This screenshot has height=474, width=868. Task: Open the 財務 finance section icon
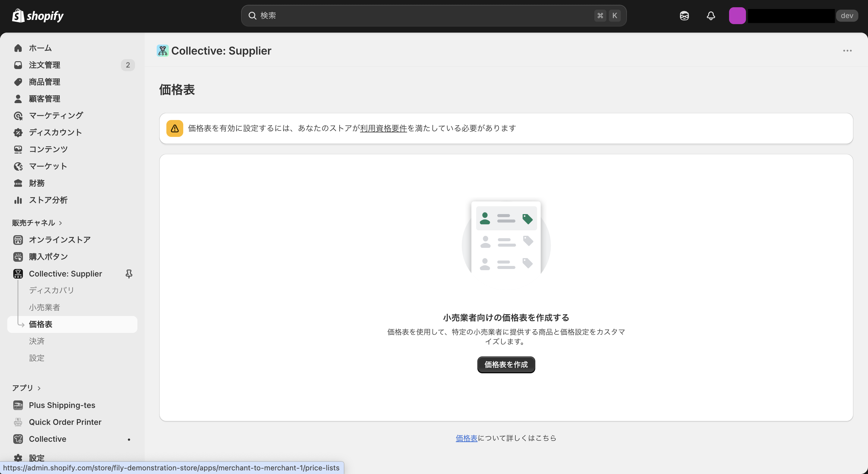point(18,183)
